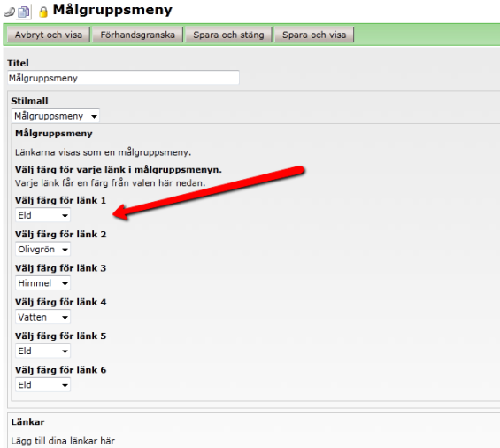Open color dropdown for länk 5
This screenshot has height=448, width=500.
pos(42,351)
